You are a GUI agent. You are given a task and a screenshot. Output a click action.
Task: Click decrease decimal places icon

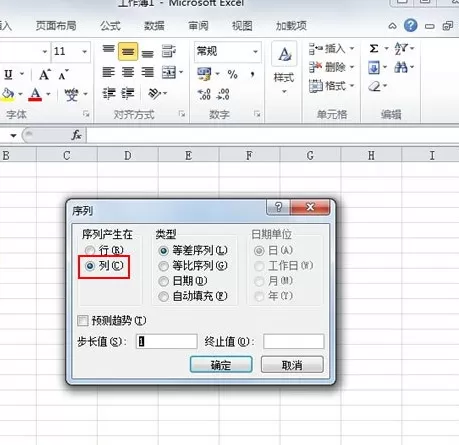coord(223,94)
